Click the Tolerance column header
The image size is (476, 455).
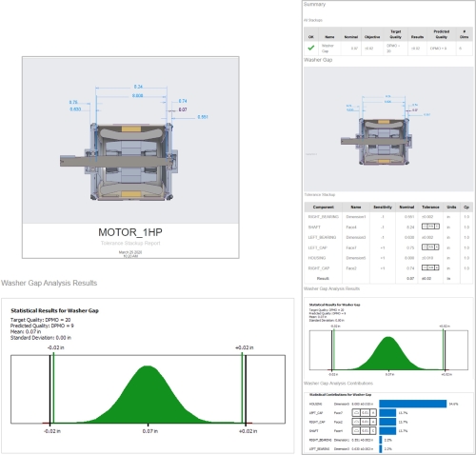coord(430,207)
